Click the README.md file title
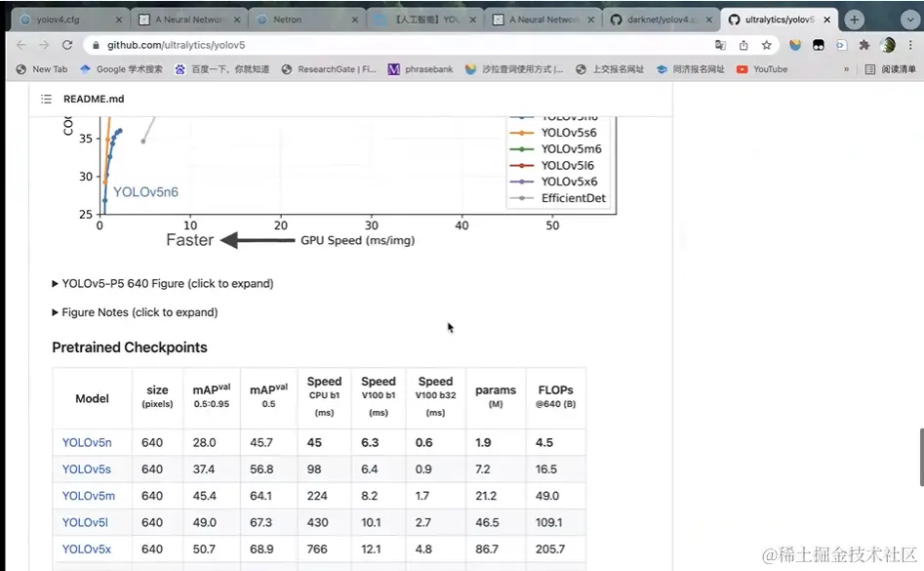 pos(94,99)
